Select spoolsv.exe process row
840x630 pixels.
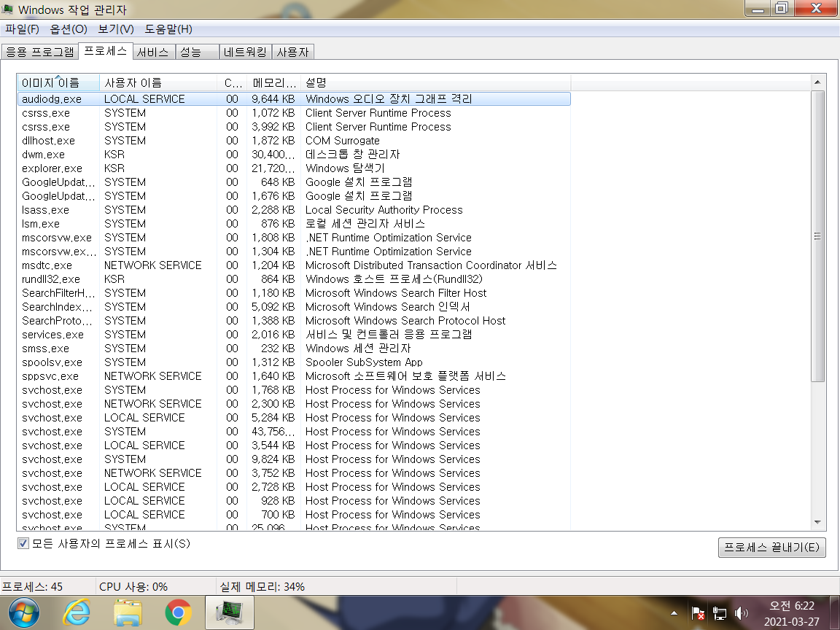coord(294,362)
